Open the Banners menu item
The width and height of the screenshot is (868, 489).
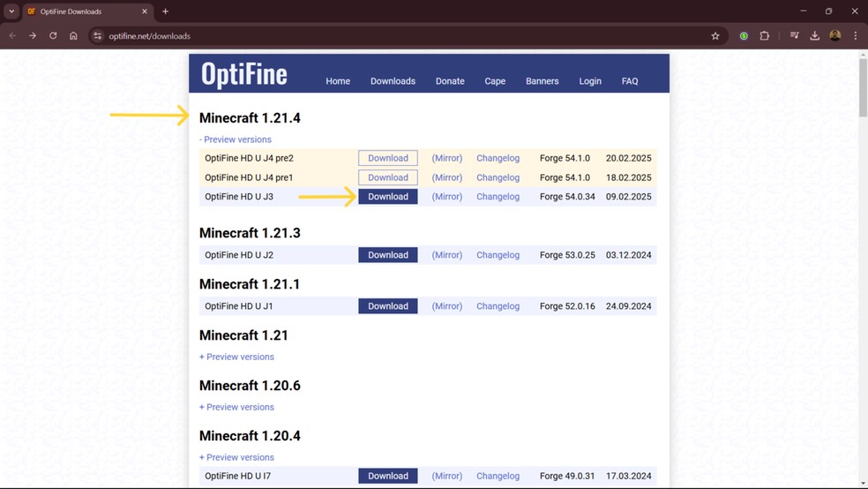(x=542, y=81)
